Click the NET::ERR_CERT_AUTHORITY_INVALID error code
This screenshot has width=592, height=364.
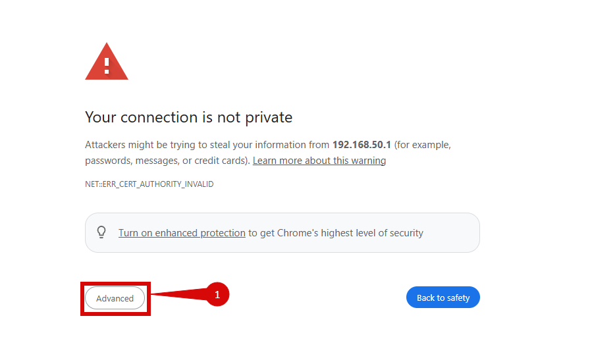pyautogui.click(x=149, y=184)
